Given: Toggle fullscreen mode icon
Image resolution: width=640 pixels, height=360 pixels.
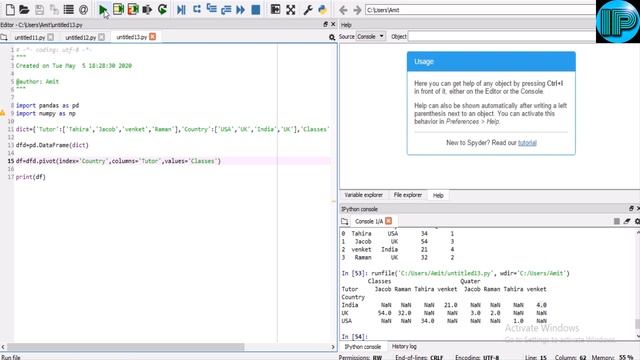Looking at the screenshot, I should 291,9.
